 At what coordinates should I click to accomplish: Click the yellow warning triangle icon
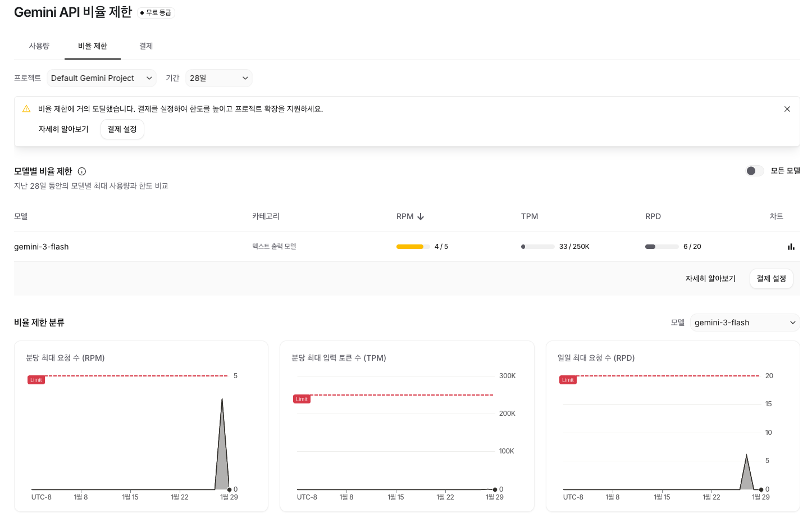(26, 109)
